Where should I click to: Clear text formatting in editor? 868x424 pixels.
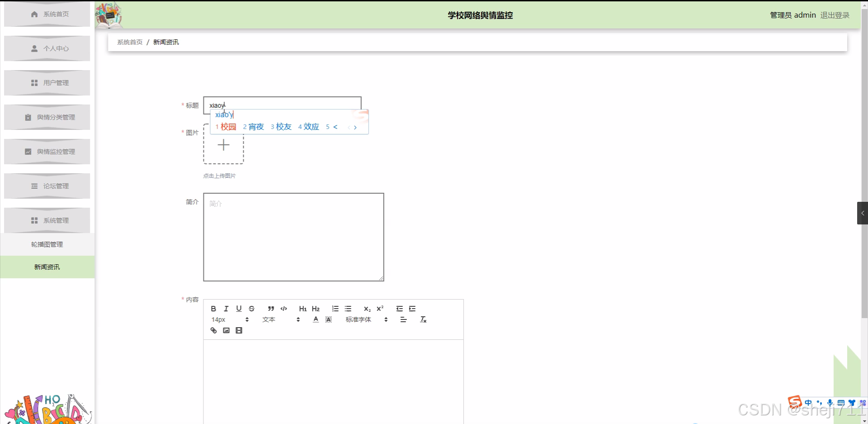pyautogui.click(x=423, y=319)
